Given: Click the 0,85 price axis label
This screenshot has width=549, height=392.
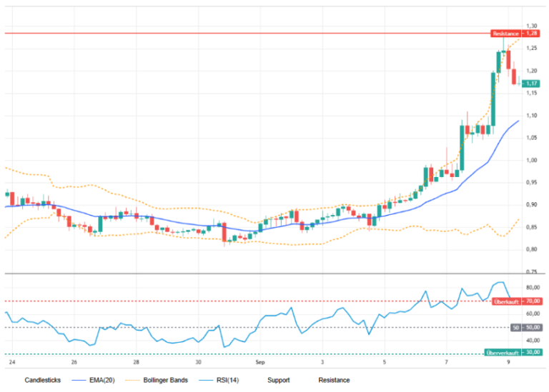Looking at the screenshot, I should point(532,227).
